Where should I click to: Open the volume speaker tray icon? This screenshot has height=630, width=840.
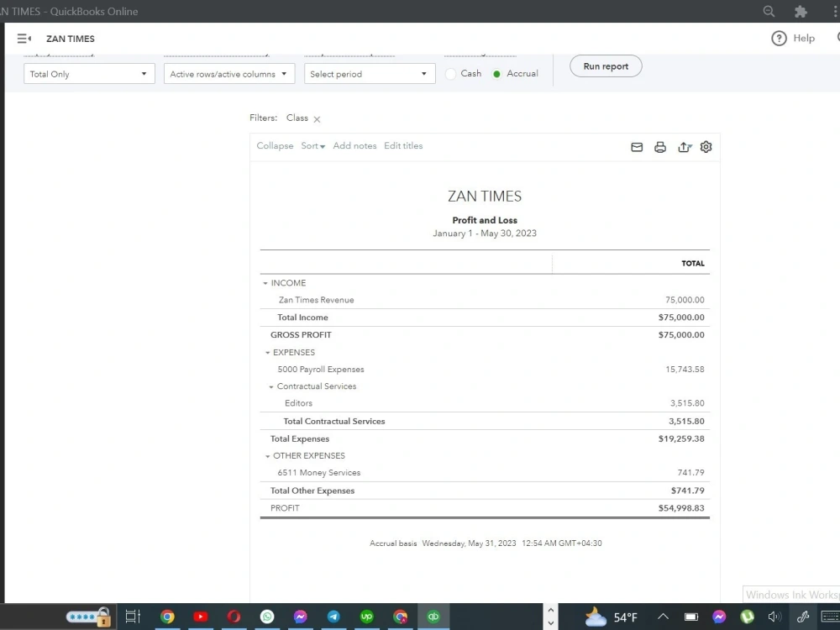point(774,617)
